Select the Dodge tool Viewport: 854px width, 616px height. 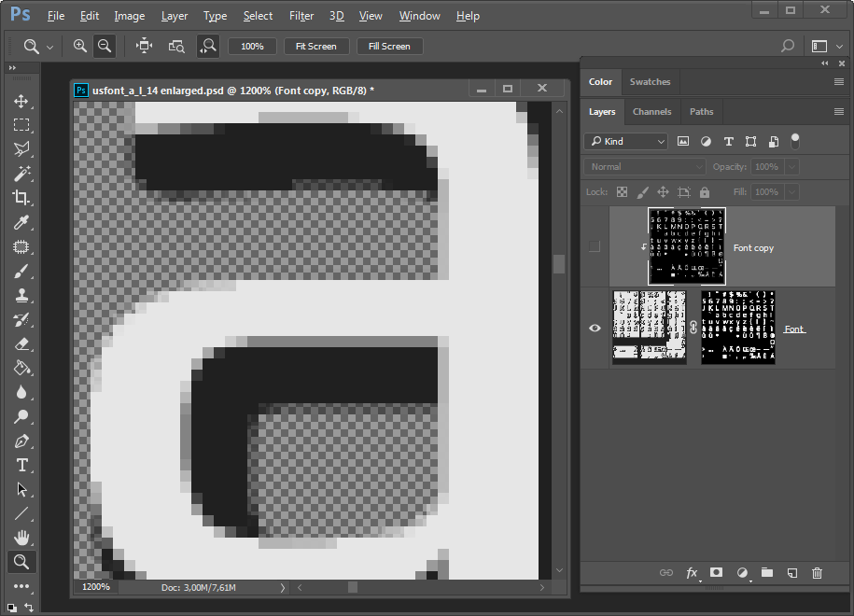[21, 416]
